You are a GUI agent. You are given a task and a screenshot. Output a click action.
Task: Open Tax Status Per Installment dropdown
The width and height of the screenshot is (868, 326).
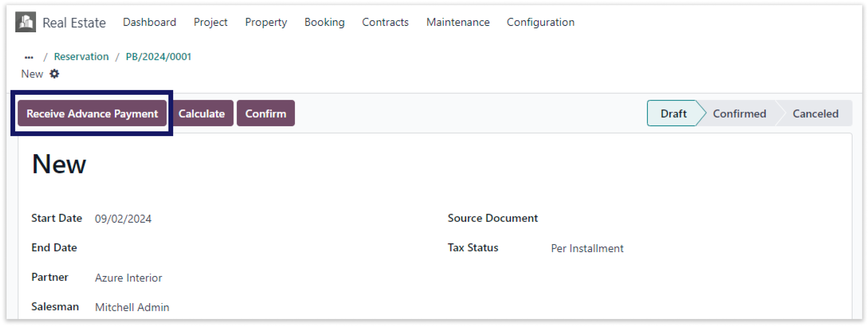(587, 249)
